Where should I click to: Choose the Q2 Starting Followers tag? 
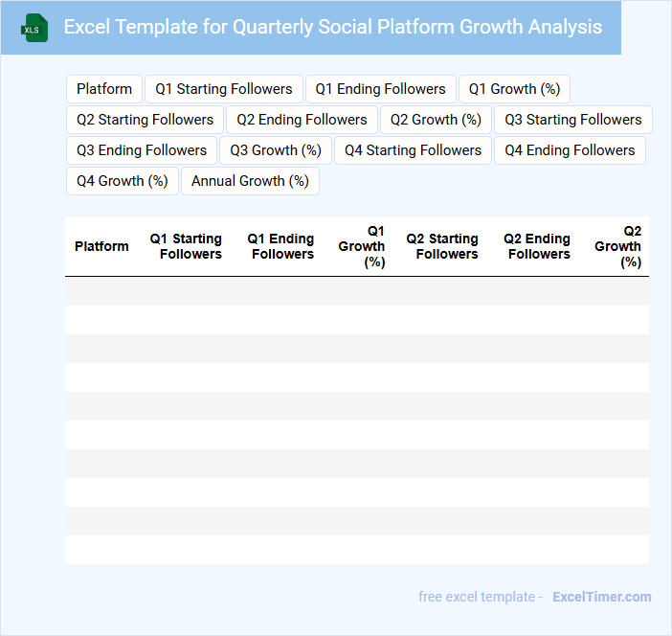146,120
